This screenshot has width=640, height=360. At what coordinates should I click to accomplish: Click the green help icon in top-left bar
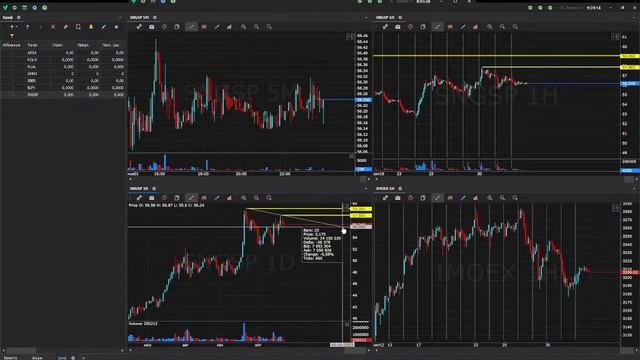click(44, 7)
